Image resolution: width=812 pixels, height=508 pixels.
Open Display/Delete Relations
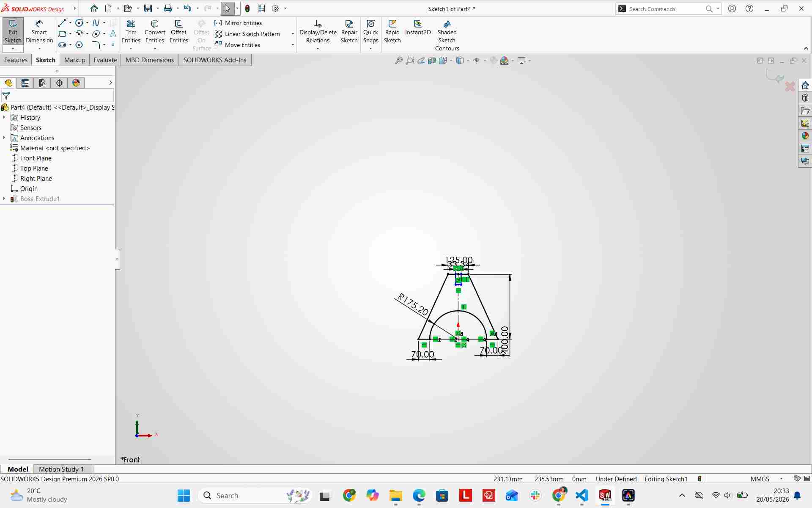[318, 32]
